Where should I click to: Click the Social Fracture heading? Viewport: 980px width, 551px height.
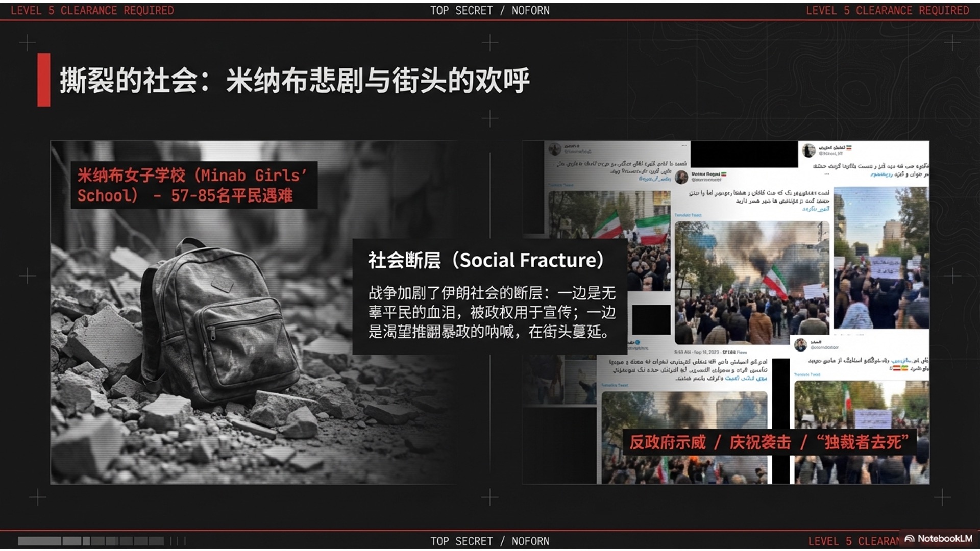(x=486, y=260)
